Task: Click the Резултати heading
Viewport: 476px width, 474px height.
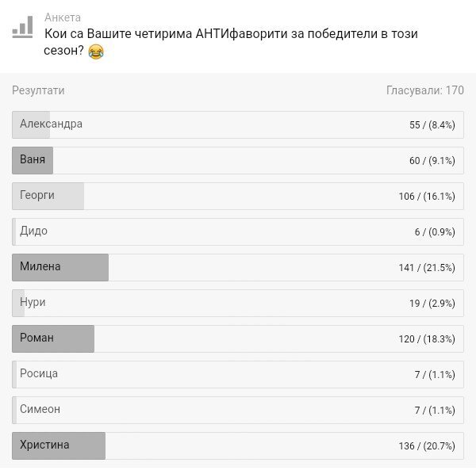Action: click(38, 90)
